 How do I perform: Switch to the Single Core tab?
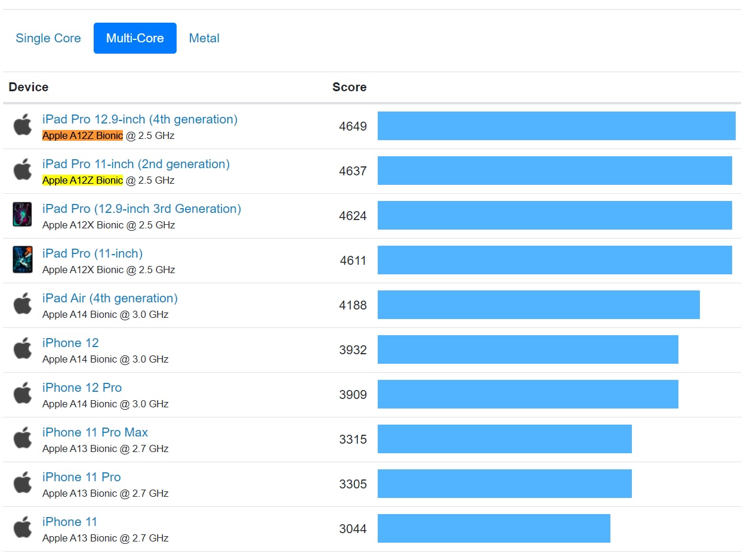pyautogui.click(x=48, y=38)
